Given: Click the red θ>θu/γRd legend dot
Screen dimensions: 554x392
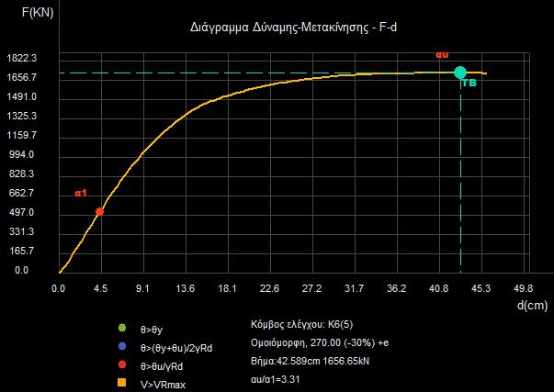Looking at the screenshot, I should pyautogui.click(x=122, y=364).
